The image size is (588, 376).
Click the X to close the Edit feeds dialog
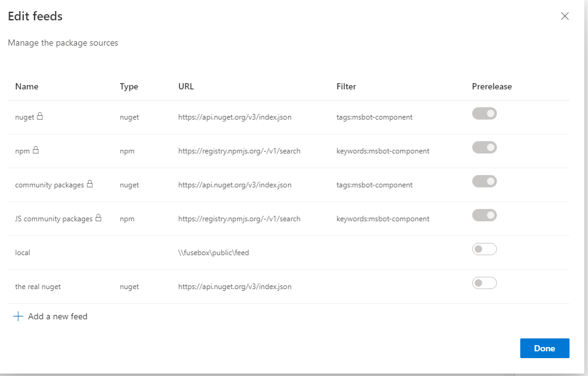(565, 16)
